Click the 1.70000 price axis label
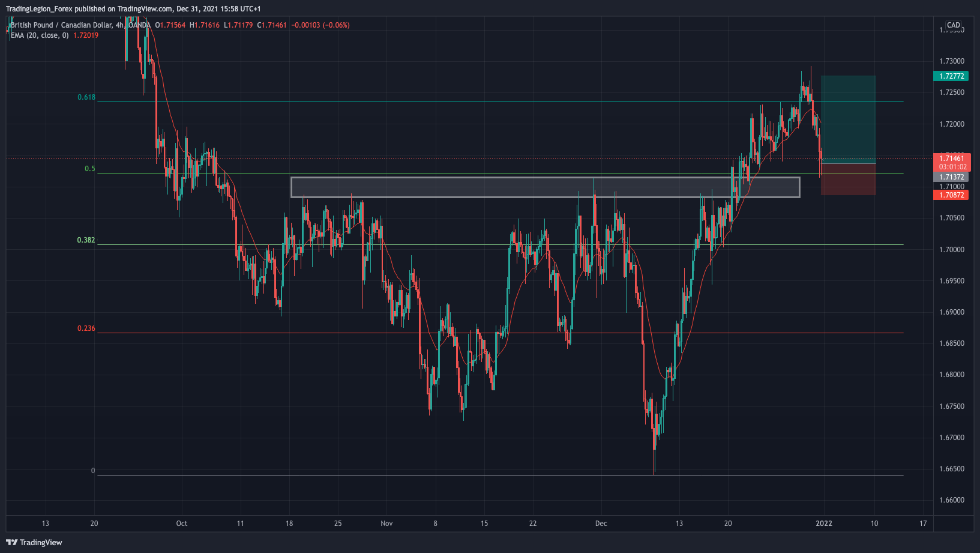 [952, 250]
